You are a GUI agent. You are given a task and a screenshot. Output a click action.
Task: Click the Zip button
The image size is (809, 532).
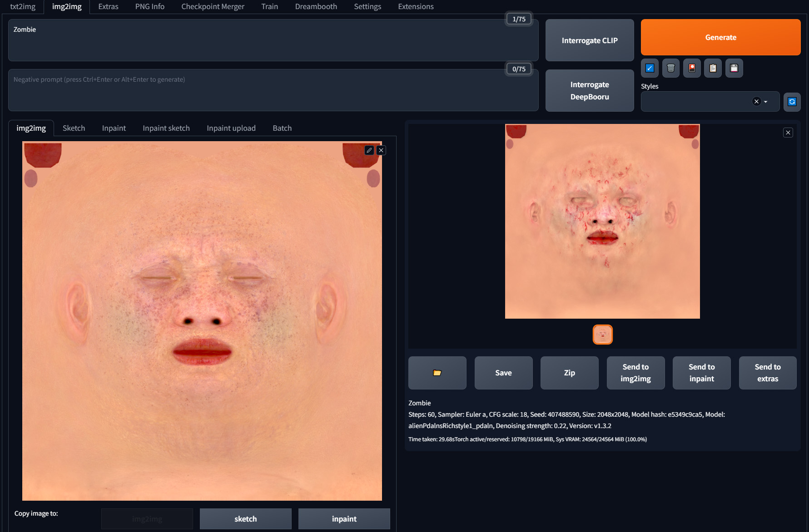(570, 373)
